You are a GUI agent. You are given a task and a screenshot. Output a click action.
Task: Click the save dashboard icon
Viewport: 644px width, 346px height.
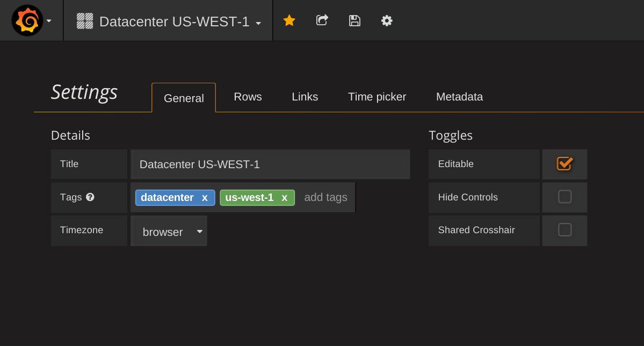354,20
